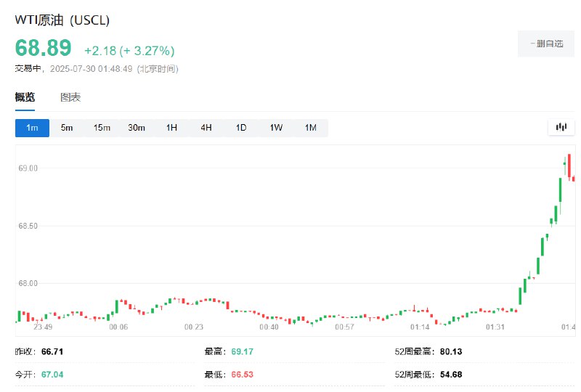Click the 最低 value 66.53
This screenshot has width=581, height=392.
coord(243,375)
